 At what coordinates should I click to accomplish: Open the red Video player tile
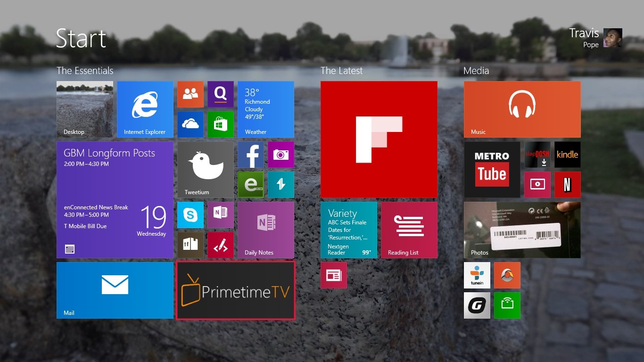[537, 185]
